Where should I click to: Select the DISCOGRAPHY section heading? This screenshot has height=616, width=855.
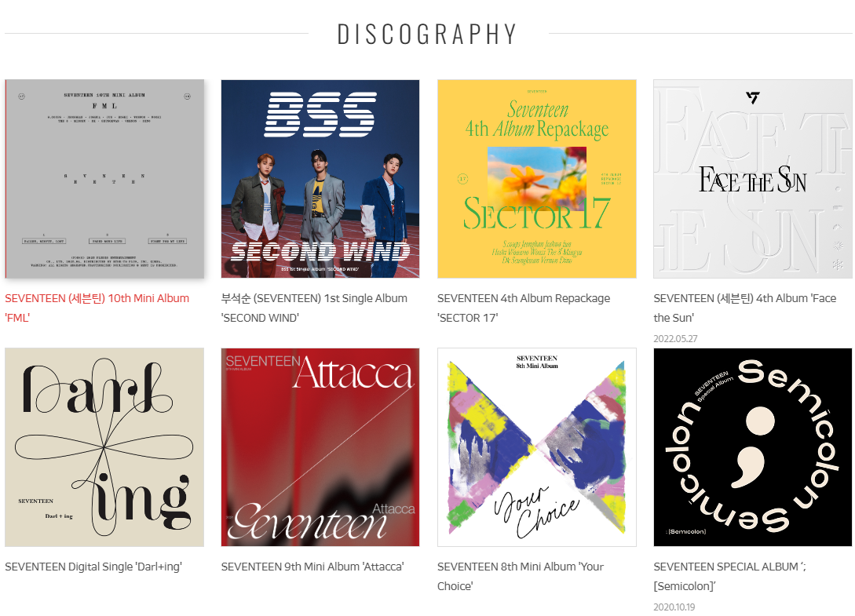point(427,35)
